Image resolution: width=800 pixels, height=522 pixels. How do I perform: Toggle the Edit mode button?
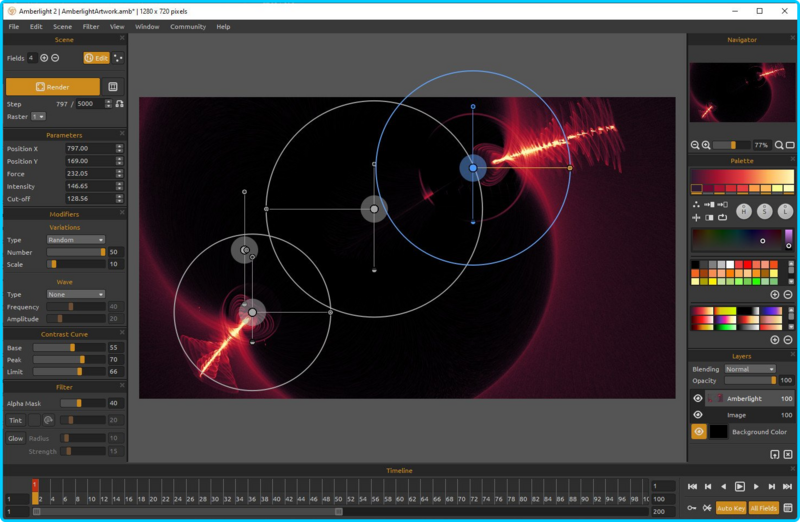(96, 58)
